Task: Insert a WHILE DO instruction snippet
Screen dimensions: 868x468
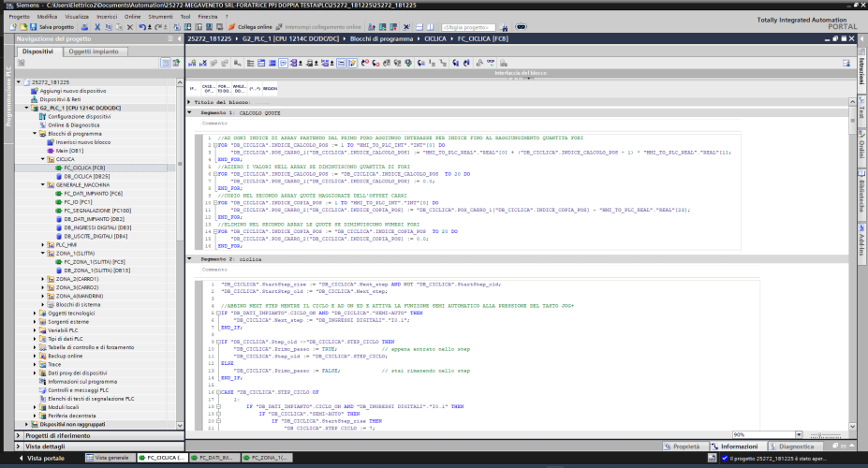Action: point(238,88)
